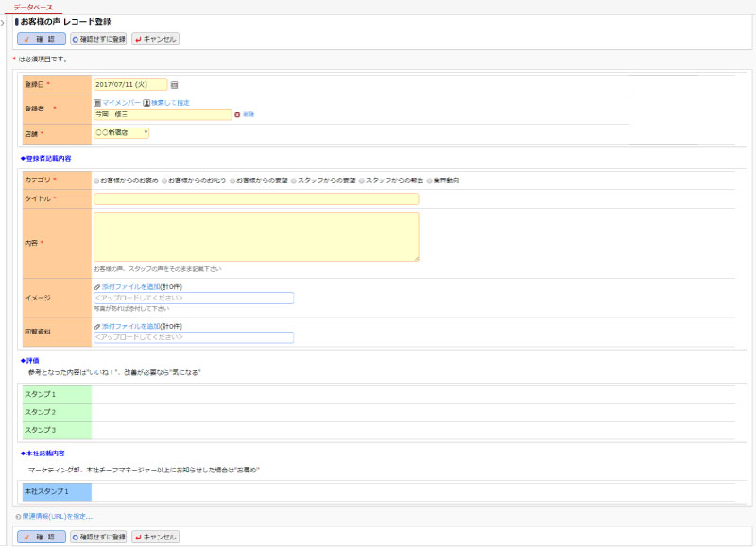
Task: Click the paperclip icon in イメージ row
Action: tap(97, 285)
